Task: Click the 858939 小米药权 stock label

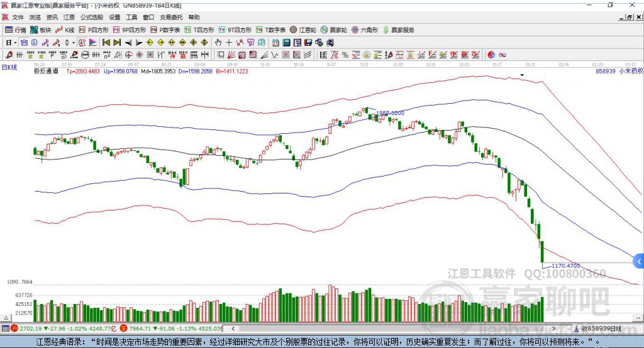Action: pos(619,71)
